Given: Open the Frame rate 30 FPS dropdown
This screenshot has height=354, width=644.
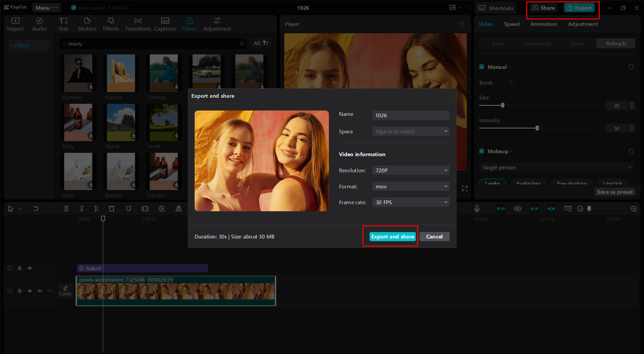Looking at the screenshot, I should click(x=411, y=202).
